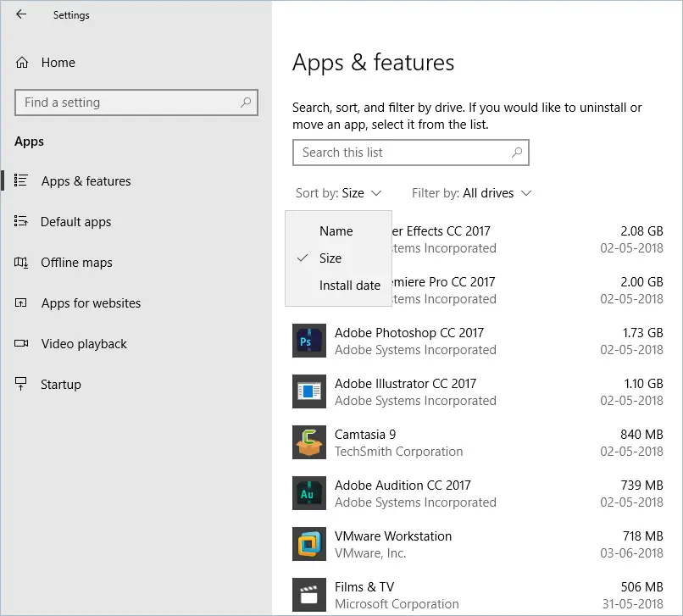Select the Camtasia 9 entry
The height and width of the screenshot is (616, 683).
(478, 442)
